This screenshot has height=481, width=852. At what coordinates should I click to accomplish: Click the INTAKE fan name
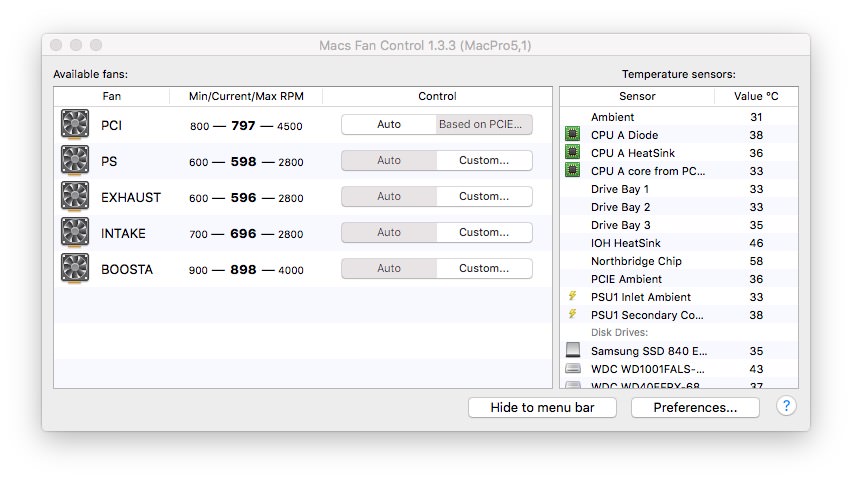click(123, 233)
